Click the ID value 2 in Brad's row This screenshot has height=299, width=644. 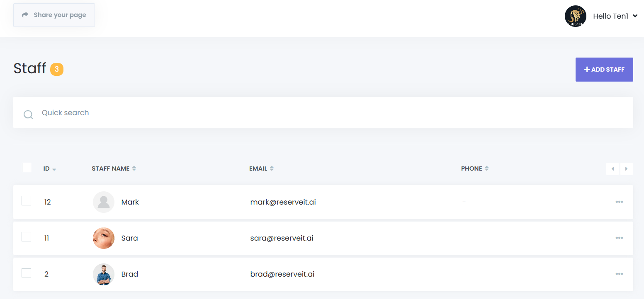pos(46,274)
